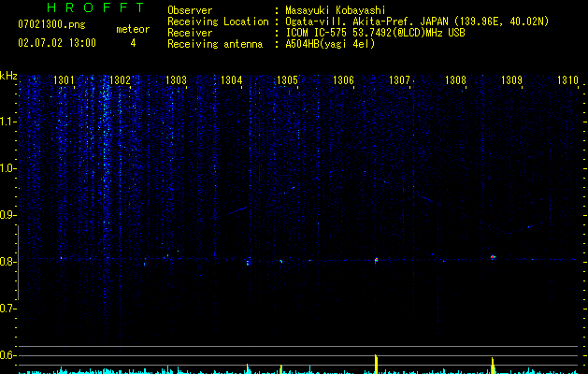588x374 pixels.
Task: Click the gray vertical range bar beside 0.8 kHz
Action: pyautogui.click(x=18, y=263)
